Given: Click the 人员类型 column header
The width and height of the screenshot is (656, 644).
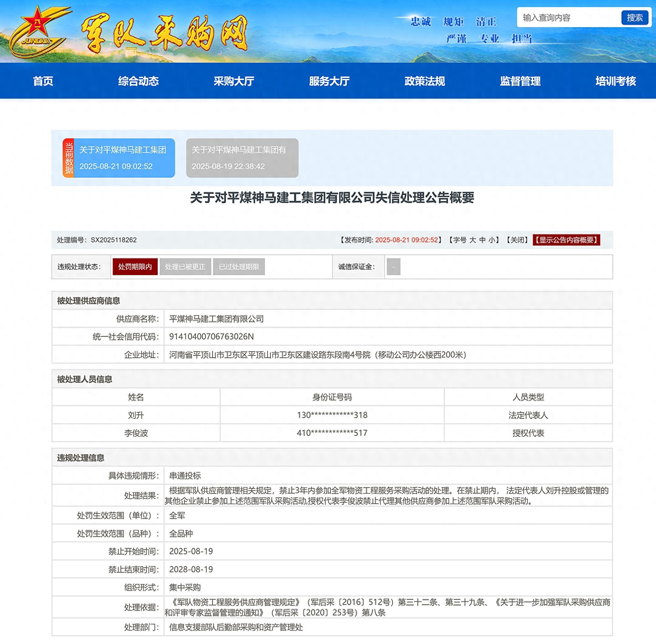Looking at the screenshot, I should coord(528,397).
